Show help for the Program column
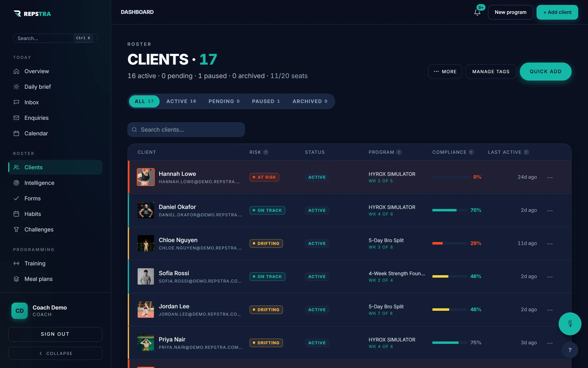This screenshot has height=368, width=588. pyautogui.click(x=399, y=152)
